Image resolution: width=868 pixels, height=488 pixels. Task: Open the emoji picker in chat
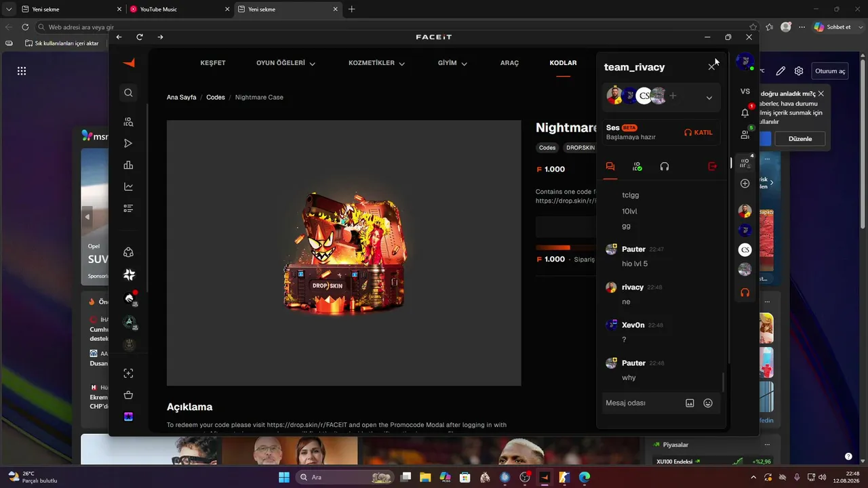(x=708, y=403)
